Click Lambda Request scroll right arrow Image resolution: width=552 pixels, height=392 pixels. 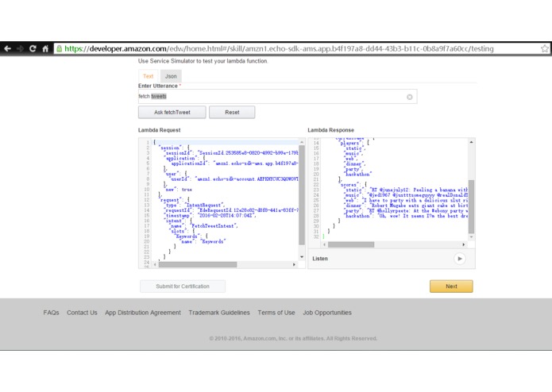294,264
